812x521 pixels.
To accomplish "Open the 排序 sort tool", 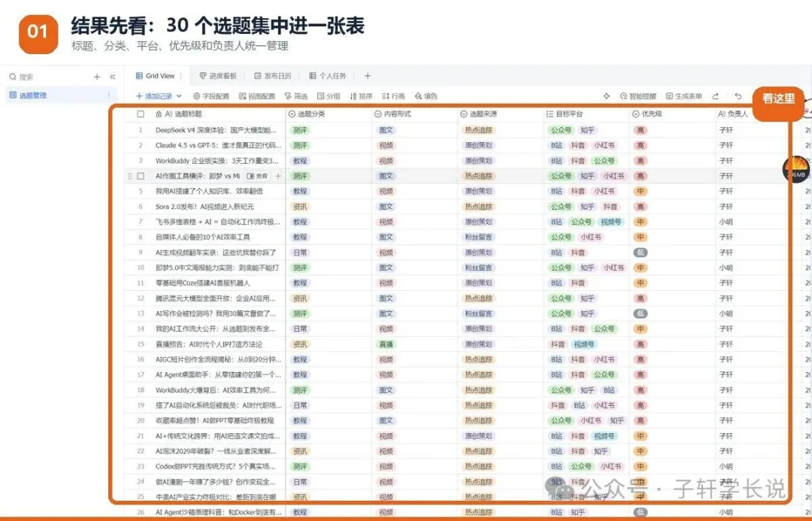I will pyautogui.click(x=362, y=95).
